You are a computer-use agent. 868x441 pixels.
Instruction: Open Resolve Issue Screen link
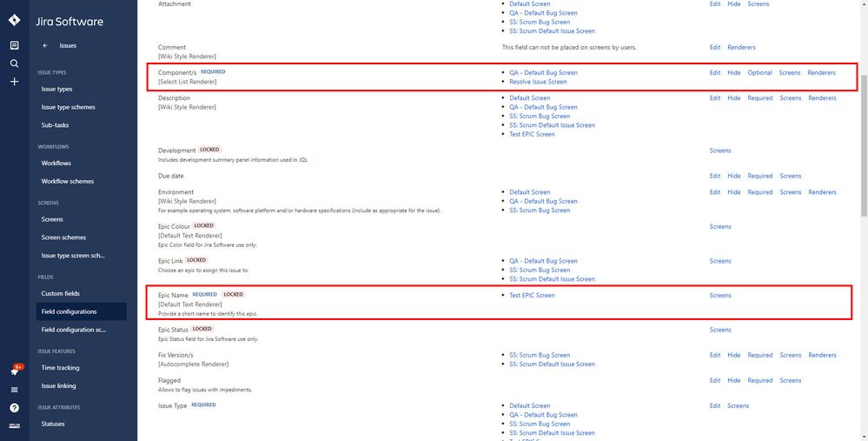tap(538, 82)
